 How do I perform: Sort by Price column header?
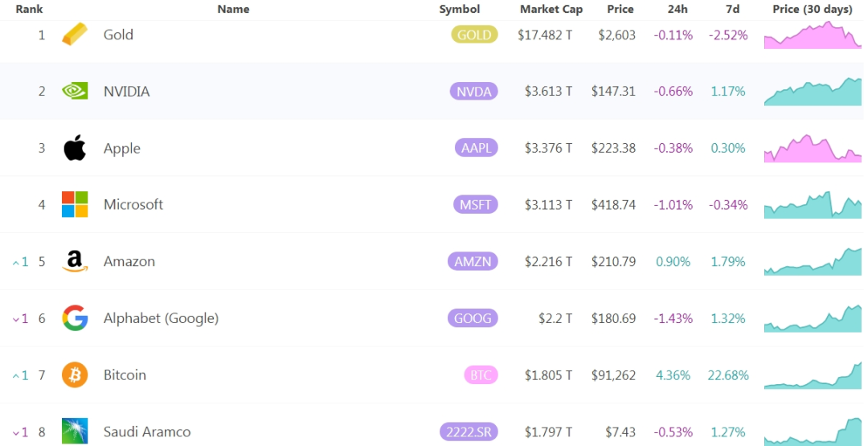pos(620,10)
